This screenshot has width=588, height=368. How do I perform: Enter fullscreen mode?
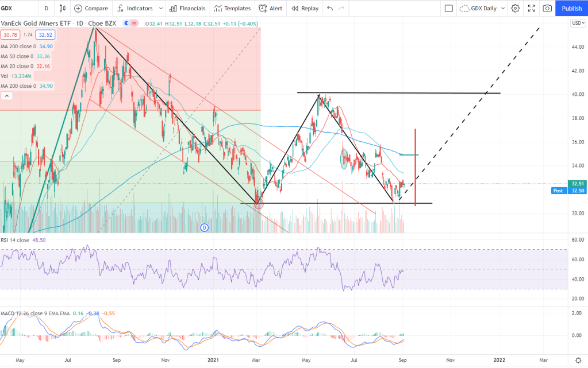pos(532,9)
